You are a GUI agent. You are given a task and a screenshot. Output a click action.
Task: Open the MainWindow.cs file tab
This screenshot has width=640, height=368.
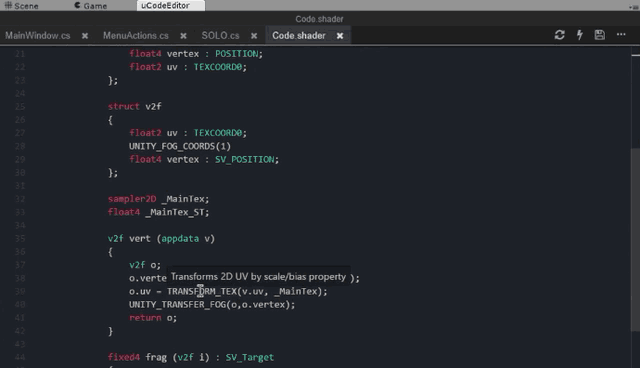(x=38, y=35)
